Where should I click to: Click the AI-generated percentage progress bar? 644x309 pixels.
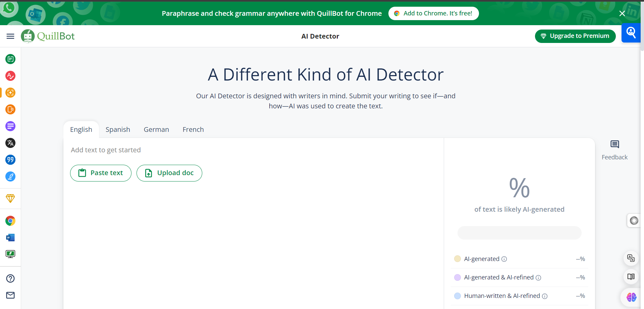coord(519,233)
